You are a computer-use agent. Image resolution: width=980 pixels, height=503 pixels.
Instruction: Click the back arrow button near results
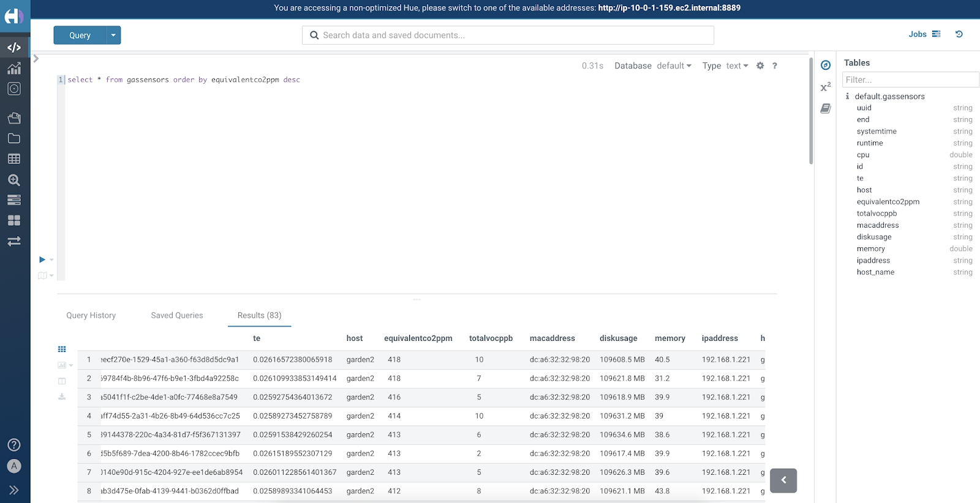[783, 480]
